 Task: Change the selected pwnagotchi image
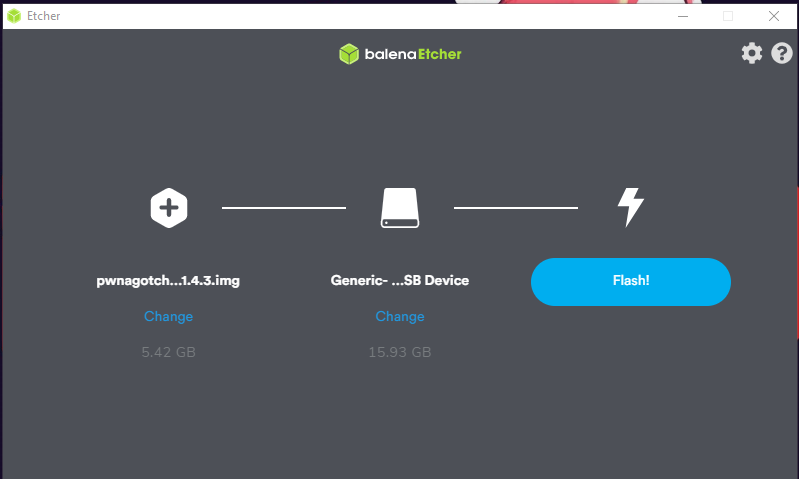[169, 316]
